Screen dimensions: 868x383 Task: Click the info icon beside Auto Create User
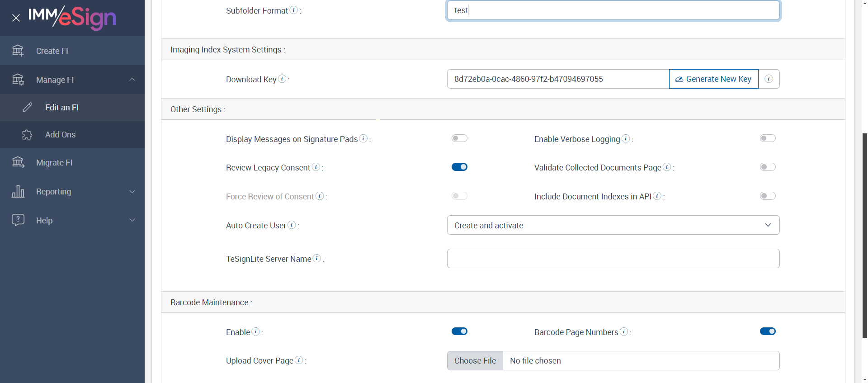click(292, 225)
